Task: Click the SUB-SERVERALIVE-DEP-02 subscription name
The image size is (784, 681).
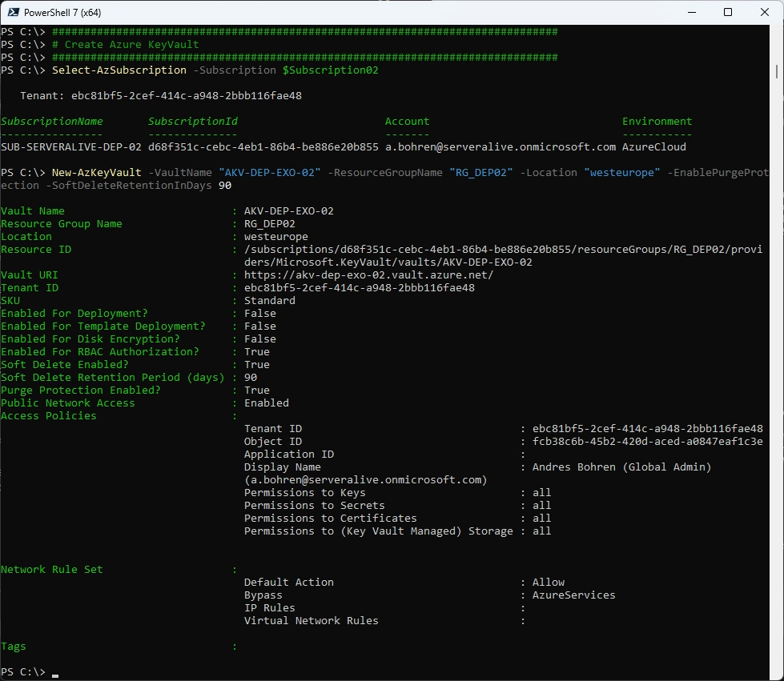Action: click(71, 147)
